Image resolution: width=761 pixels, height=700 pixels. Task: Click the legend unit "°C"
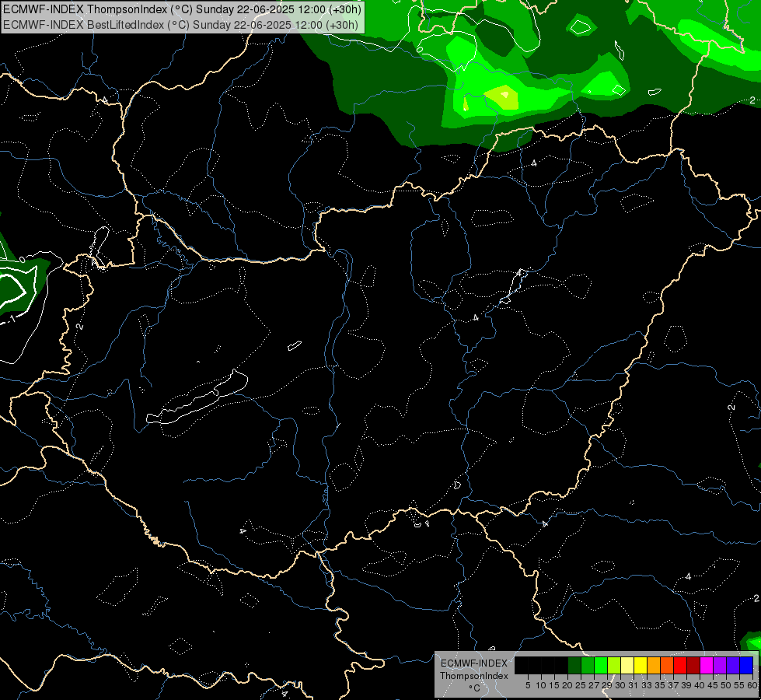pyautogui.click(x=475, y=688)
